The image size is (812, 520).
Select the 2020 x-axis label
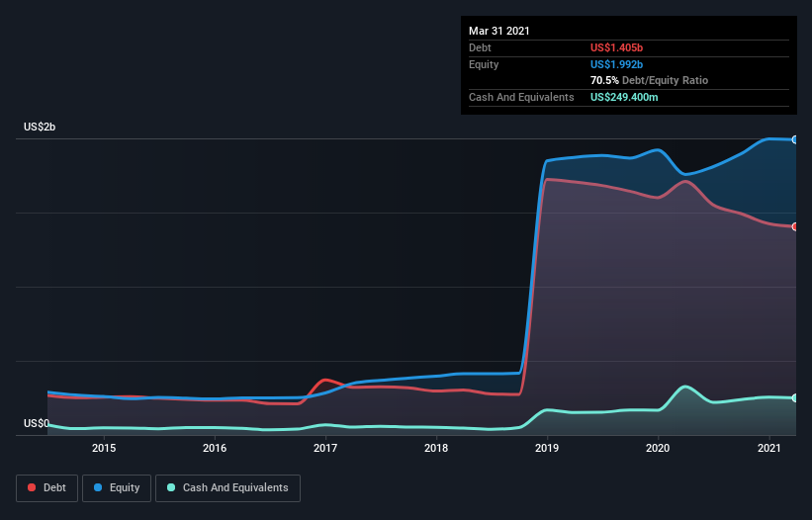point(658,448)
